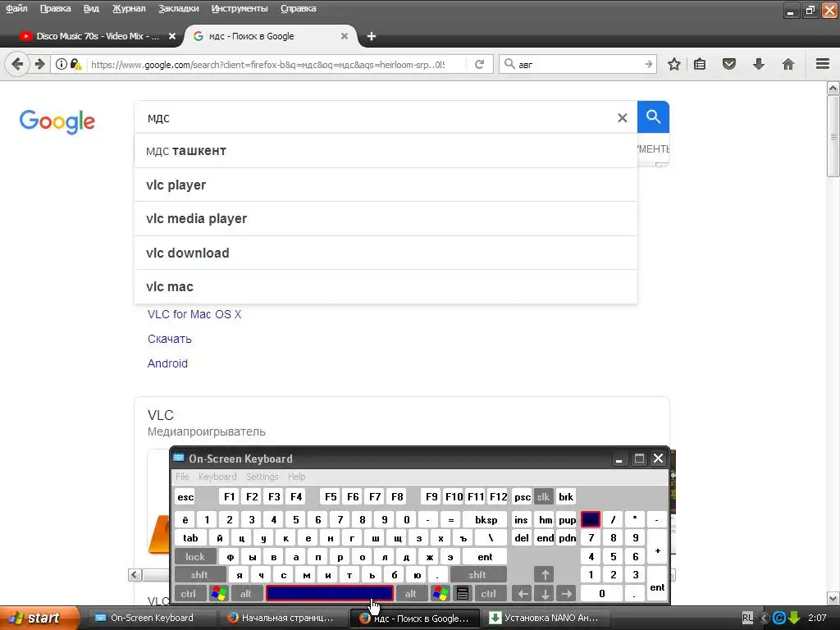840x630 pixels.
Task: Clear the Google search box with X
Action: (622, 118)
